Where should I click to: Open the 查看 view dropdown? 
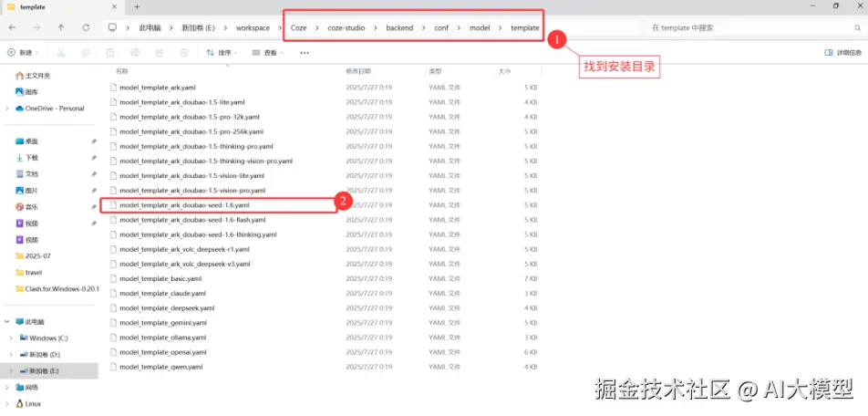point(267,53)
